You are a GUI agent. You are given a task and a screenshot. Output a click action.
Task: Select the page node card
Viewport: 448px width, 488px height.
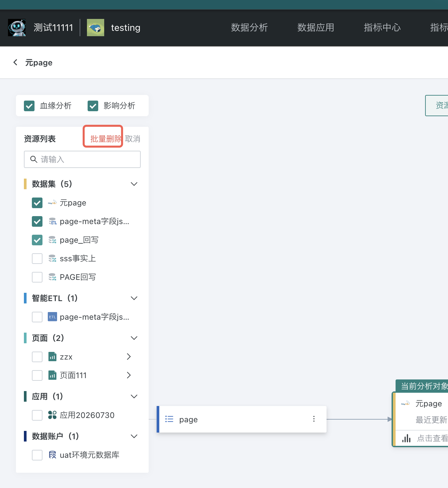pyautogui.click(x=242, y=419)
